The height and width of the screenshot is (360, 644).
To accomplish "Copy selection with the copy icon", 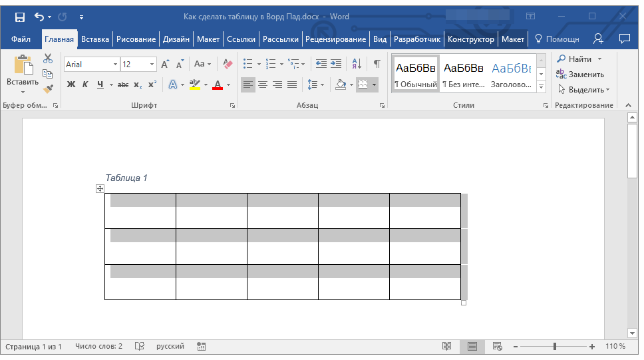I will (x=48, y=74).
